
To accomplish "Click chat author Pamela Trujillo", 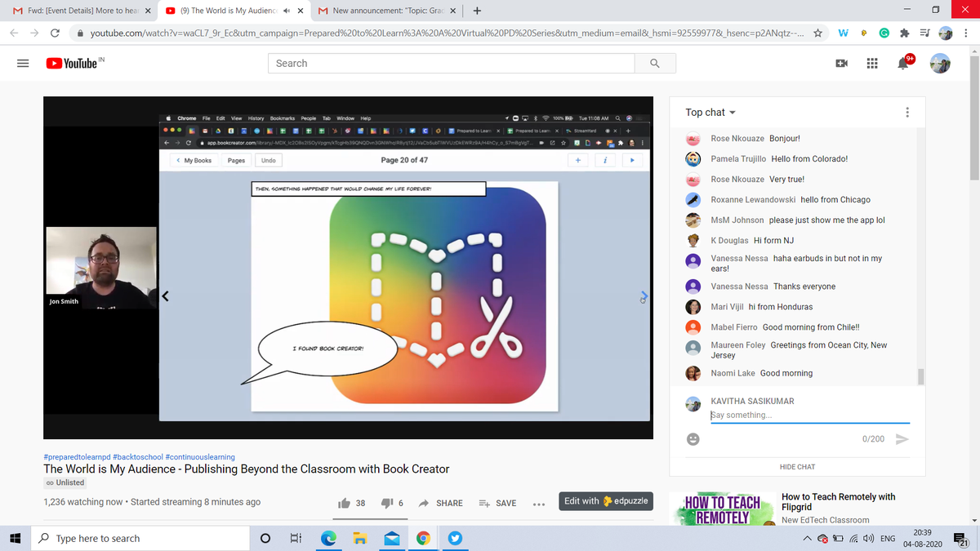I will [x=738, y=158].
